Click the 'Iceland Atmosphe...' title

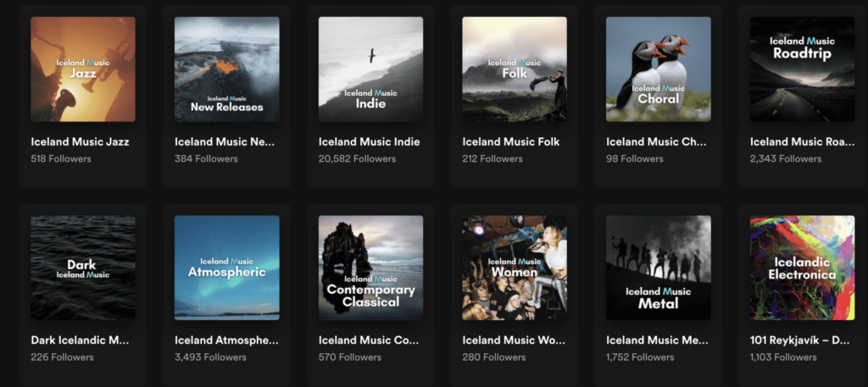pyautogui.click(x=227, y=340)
